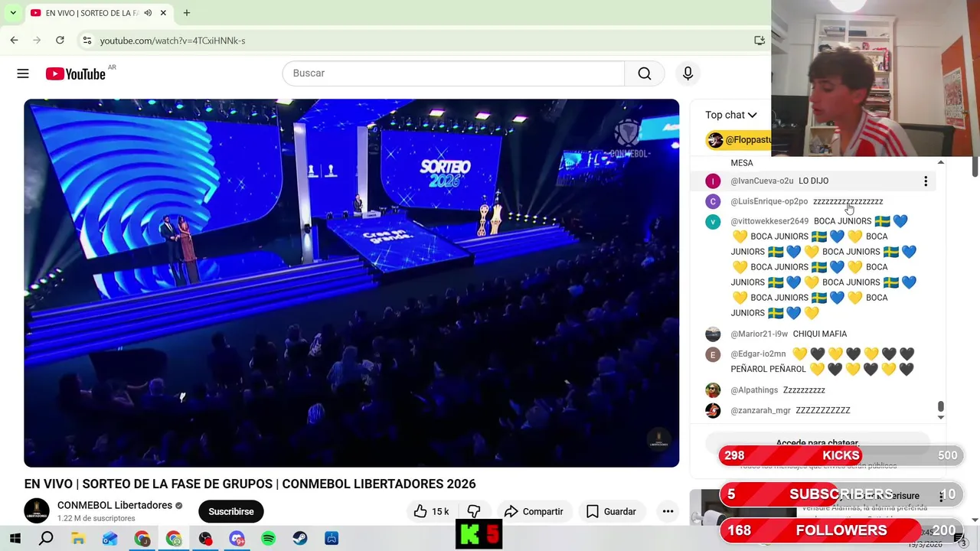Open the CONMEBOL Libertadores channel avatar
This screenshot has width=980, height=551.
coord(37,510)
